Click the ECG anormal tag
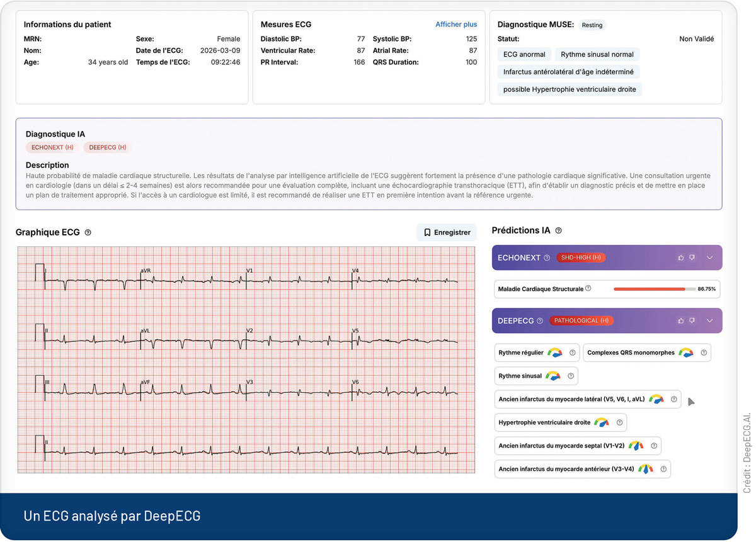This screenshot has height=542, width=756. pos(524,54)
